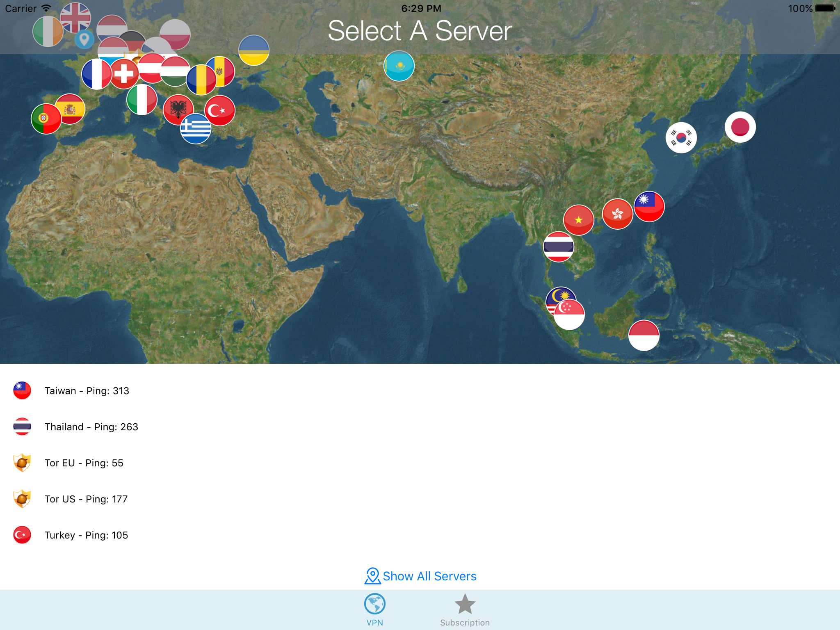
Task: Choose the Kazakhstan flag pin on map
Action: [399, 66]
